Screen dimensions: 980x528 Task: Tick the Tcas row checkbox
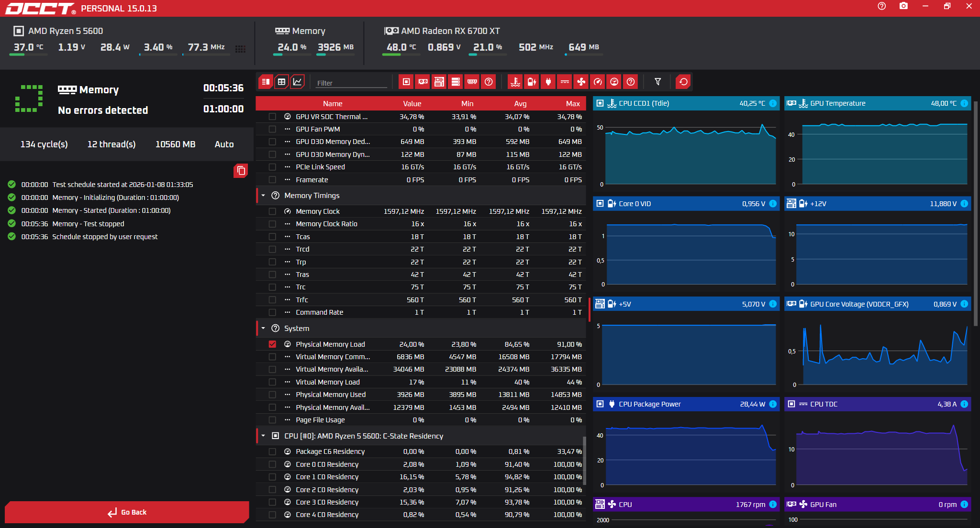[x=272, y=237]
